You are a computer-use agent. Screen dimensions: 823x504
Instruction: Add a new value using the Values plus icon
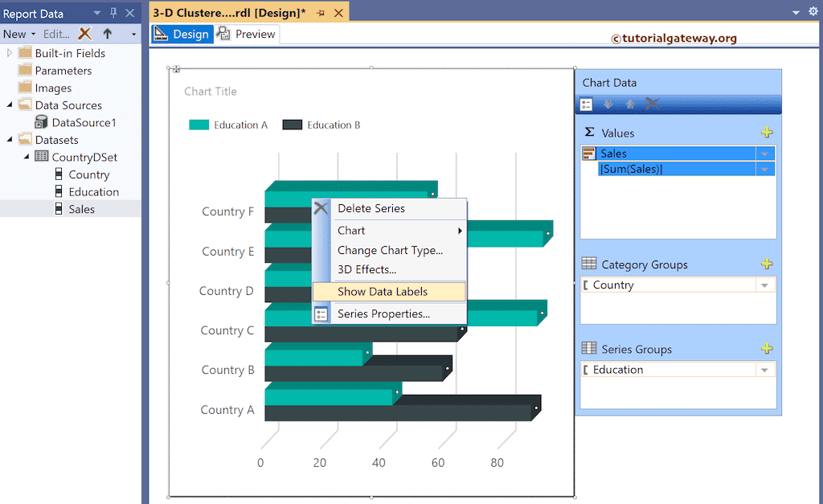point(768,132)
